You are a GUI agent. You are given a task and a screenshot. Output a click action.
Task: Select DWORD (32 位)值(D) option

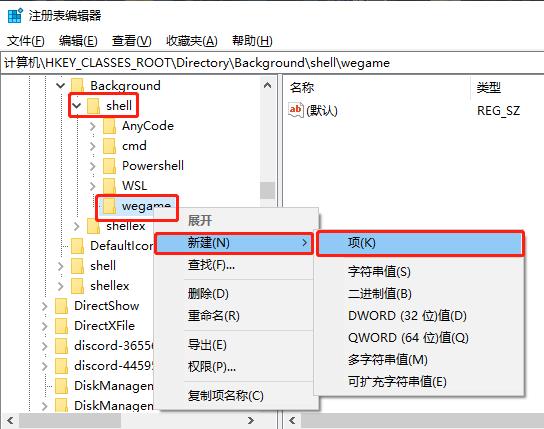[418, 316]
